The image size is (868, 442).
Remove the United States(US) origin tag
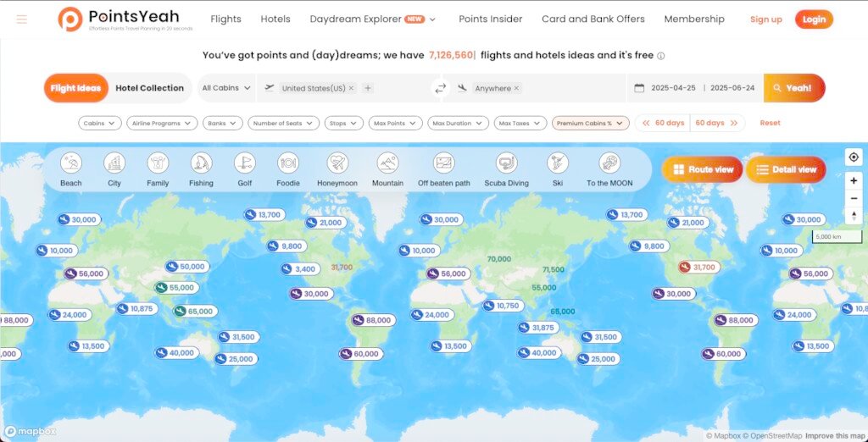pos(352,88)
